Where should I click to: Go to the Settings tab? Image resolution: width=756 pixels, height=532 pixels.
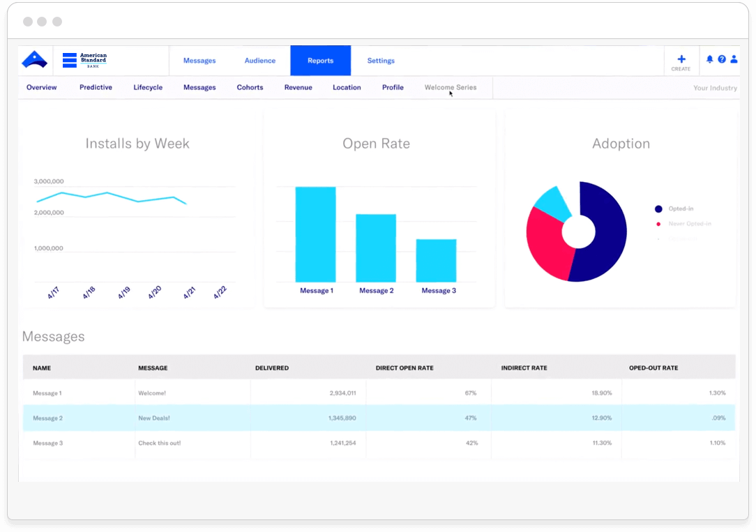click(x=381, y=61)
